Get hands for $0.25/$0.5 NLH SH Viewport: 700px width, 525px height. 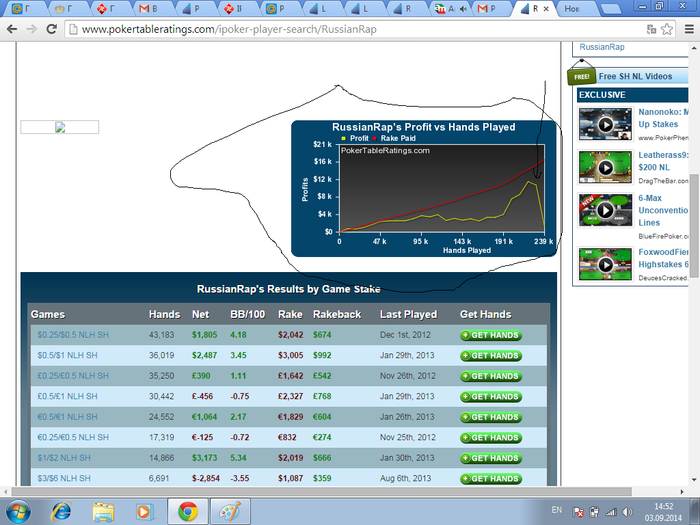point(491,335)
